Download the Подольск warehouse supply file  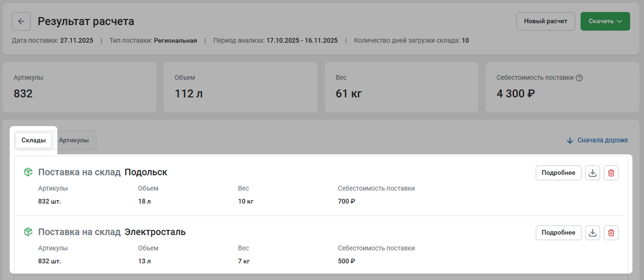[592, 173]
